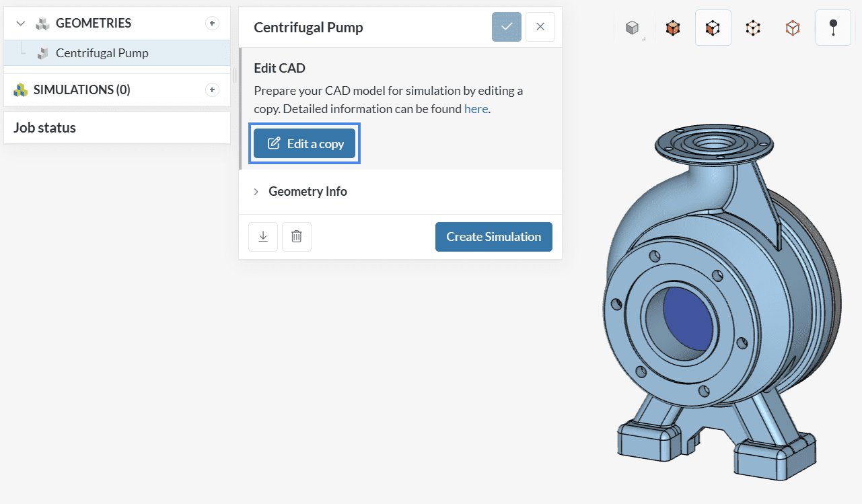Click the trash delete geometry icon
The height and width of the screenshot is (504, 862).
pos(297,237)
